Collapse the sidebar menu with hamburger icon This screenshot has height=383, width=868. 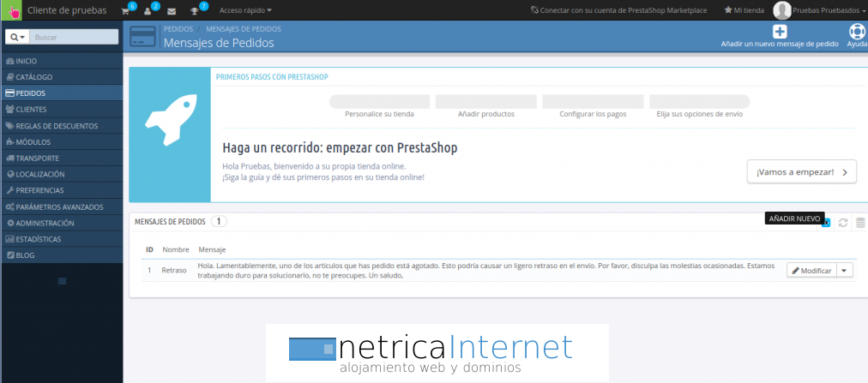pyautogui.click(x=62, y=281)
